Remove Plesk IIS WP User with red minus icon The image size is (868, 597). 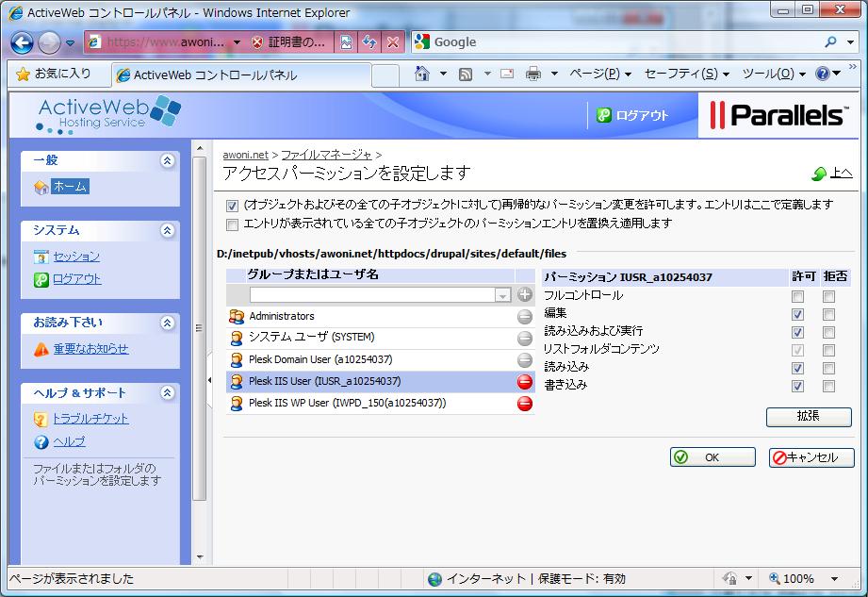click(525, 404)
